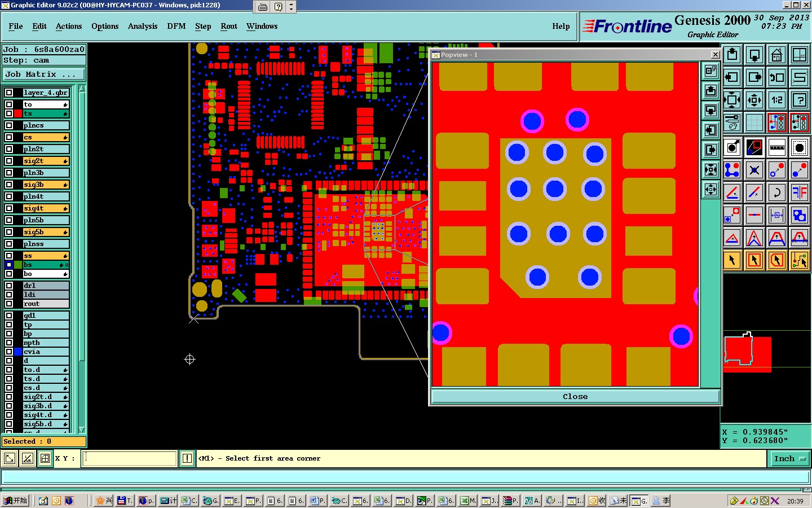
Task: Open the Edit menu
Action: click(39, 26)
